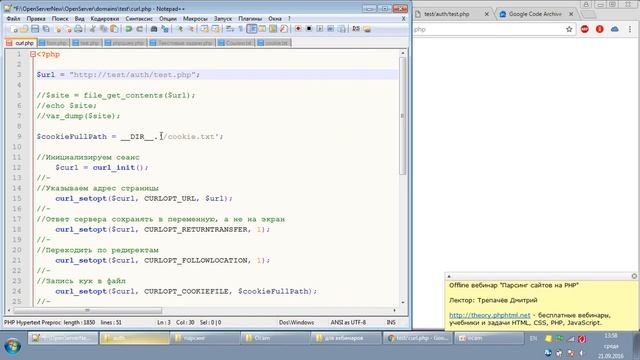The image size is (640, 360).
Task: Click the Zoom In toolbar icon
Action: pyautogui.click(x=179, y=29)
